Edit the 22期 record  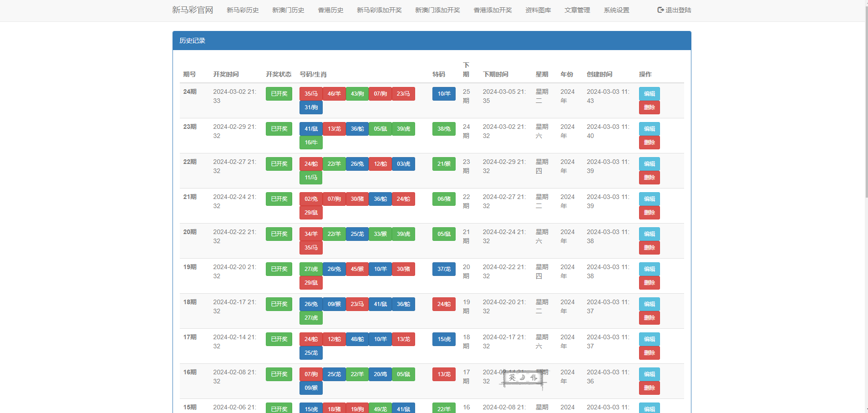[649, 164]
